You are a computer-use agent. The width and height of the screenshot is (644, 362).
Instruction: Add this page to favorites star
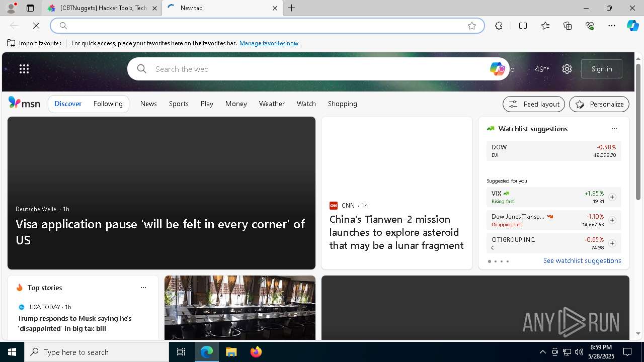472,26
